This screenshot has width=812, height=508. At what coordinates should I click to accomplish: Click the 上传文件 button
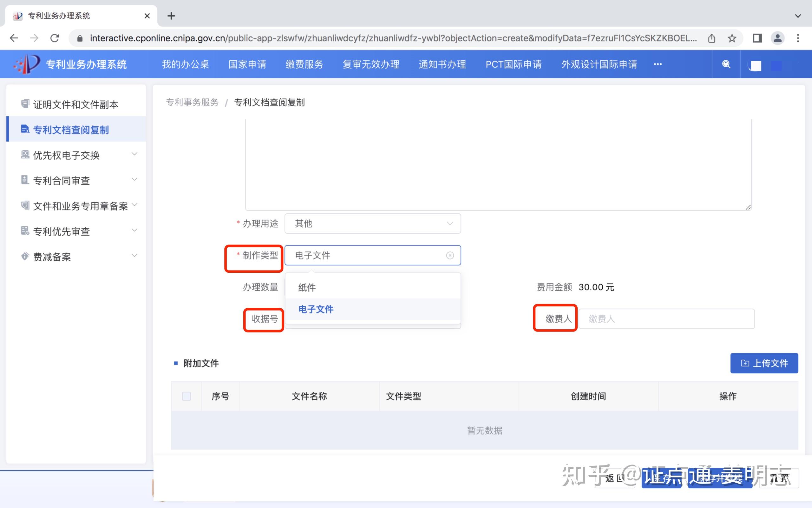[x=764, y=363]
